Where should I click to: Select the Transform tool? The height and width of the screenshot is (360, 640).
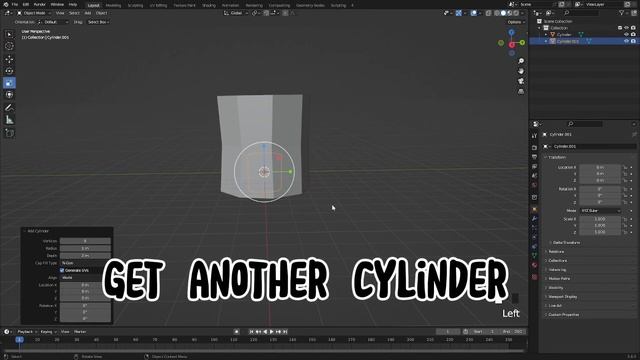tap(9, 95)
